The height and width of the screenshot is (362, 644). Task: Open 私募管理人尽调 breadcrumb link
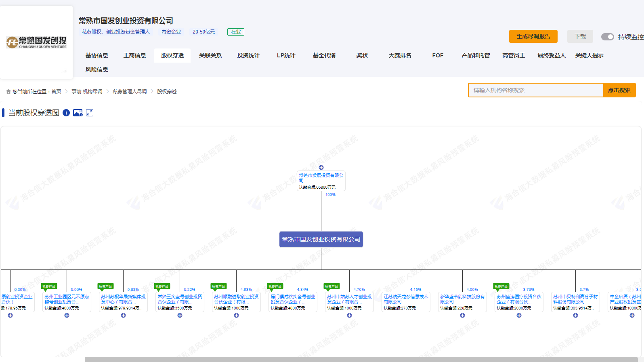point(130,92)
